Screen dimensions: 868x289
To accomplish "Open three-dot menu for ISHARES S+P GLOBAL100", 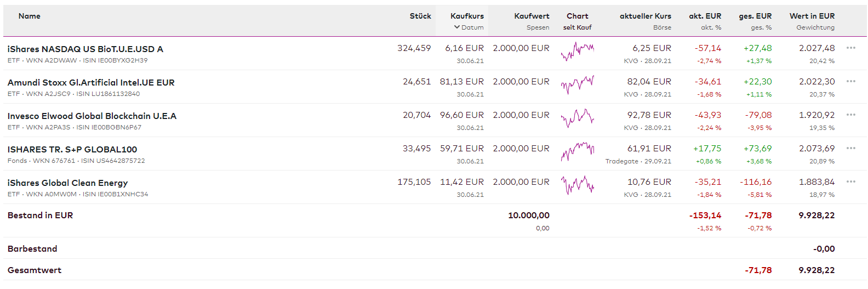I will pos(850,149).
